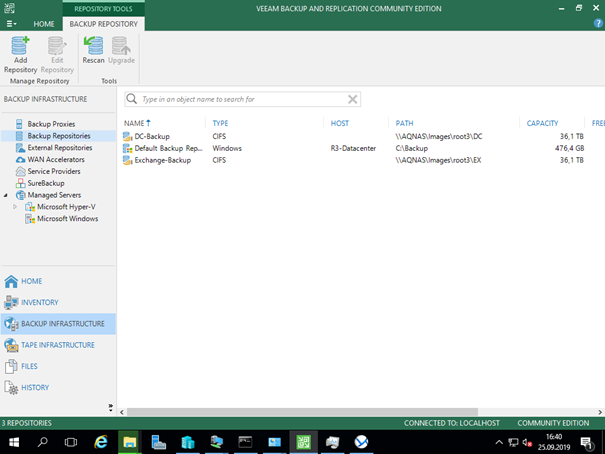Collapse the Managed Servers tree node
Screen dimensions: 605x454
tap(6, 195)
